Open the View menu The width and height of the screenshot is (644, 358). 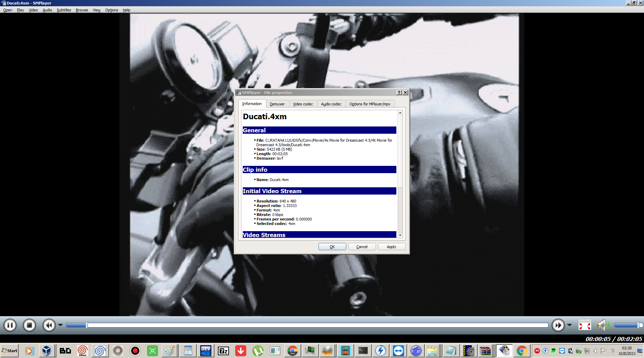[96, 10]
